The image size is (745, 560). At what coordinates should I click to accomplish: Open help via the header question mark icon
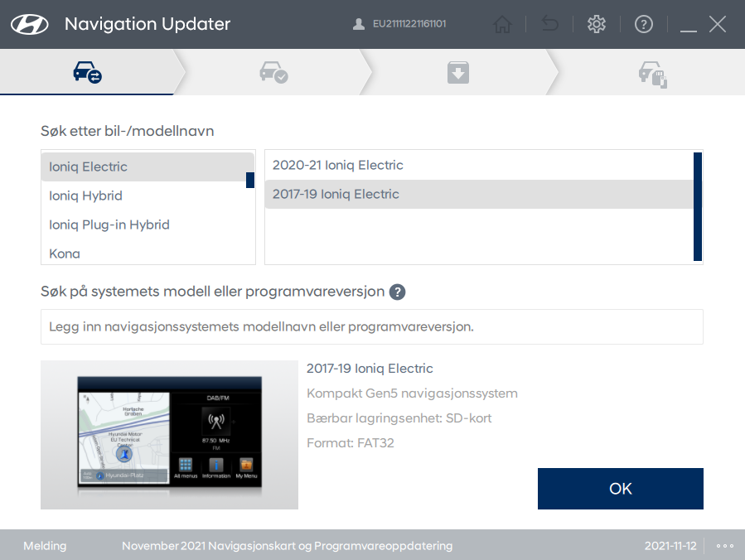(x=644, y=24)
